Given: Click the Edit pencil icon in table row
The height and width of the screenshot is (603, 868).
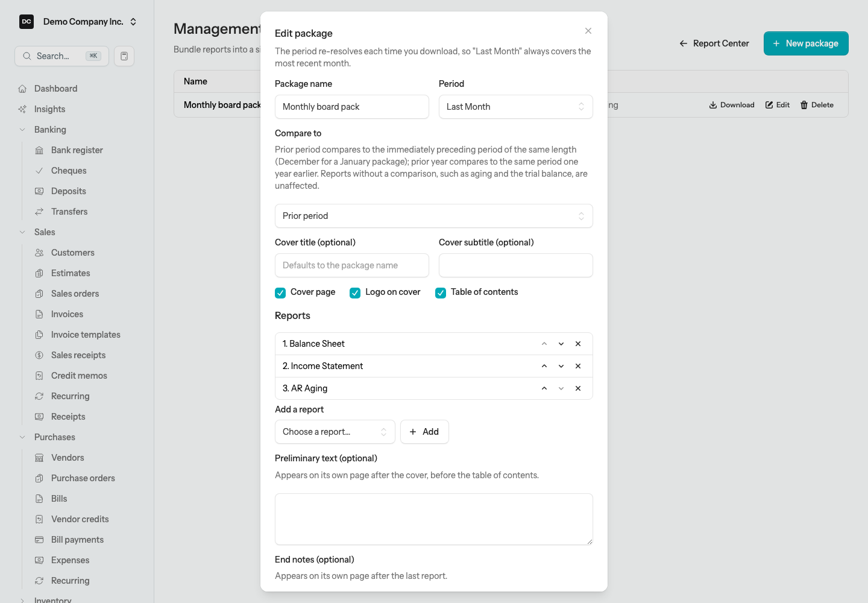Looking at the screenshot, I should tap(769, 105).
